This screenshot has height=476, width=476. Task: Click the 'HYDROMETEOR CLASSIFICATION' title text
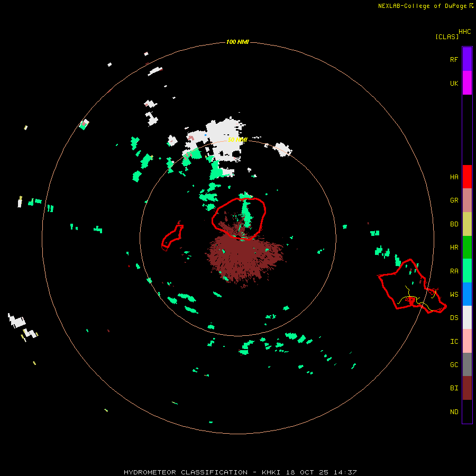click(185, 472)
